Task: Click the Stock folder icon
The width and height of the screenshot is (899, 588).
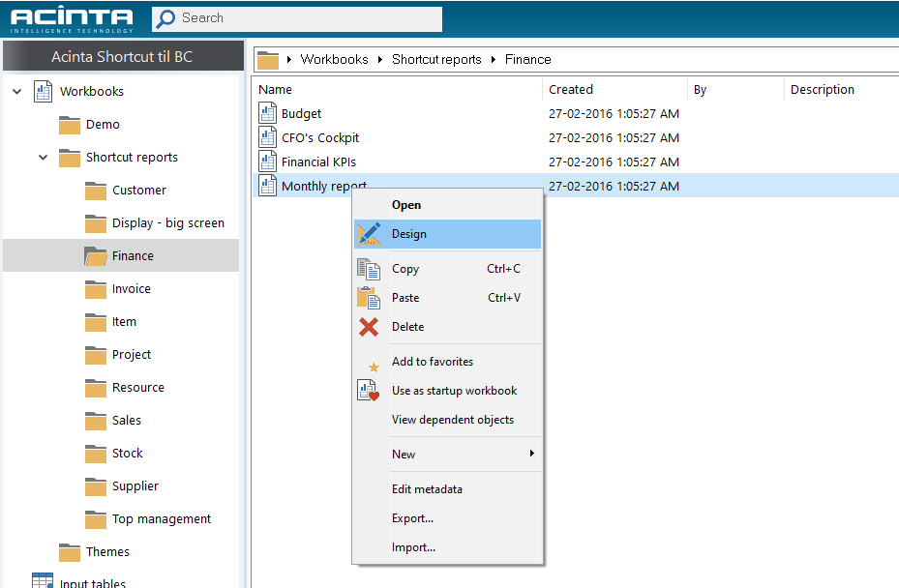Action: tap(96, 454)
